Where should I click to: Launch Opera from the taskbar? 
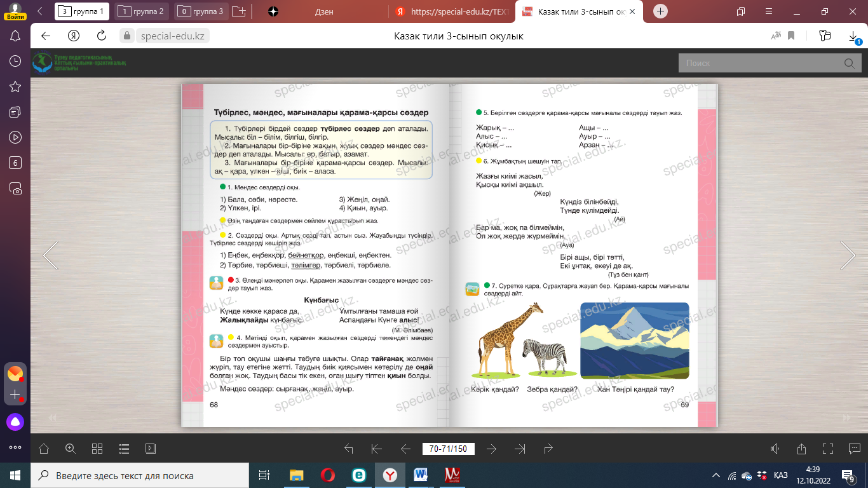click(328, 475)
